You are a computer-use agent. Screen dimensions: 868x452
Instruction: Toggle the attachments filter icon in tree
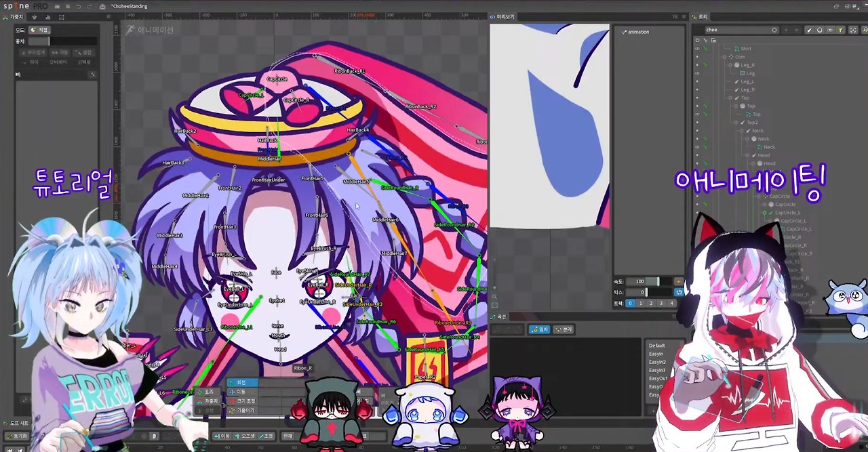tap(830, 30)
